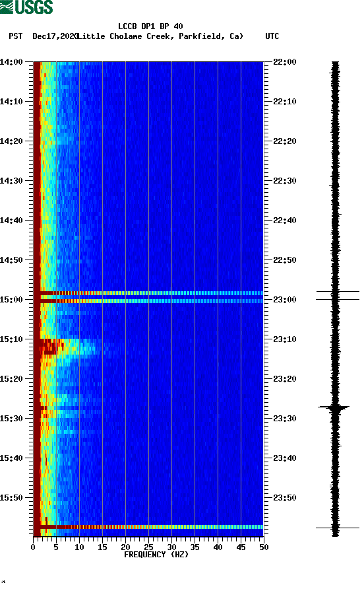Click the waveform marker line near trace bottom
The width and height of the screenshot is (364, 589).
(338, 528)
